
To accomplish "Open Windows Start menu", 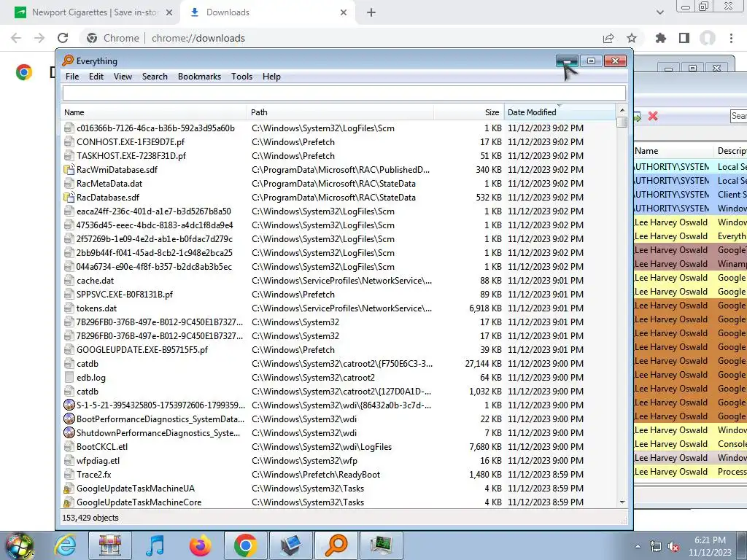I will coord(19,545).
